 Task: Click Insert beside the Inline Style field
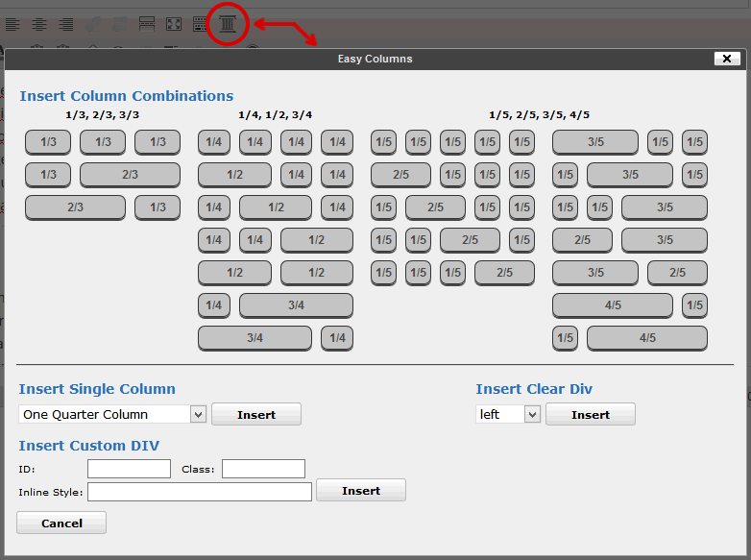tap(361, 491)
